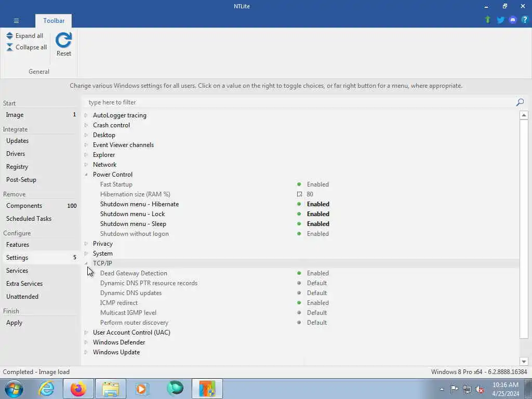Open the Twitter link icon
532x399 pixels.
500,20
